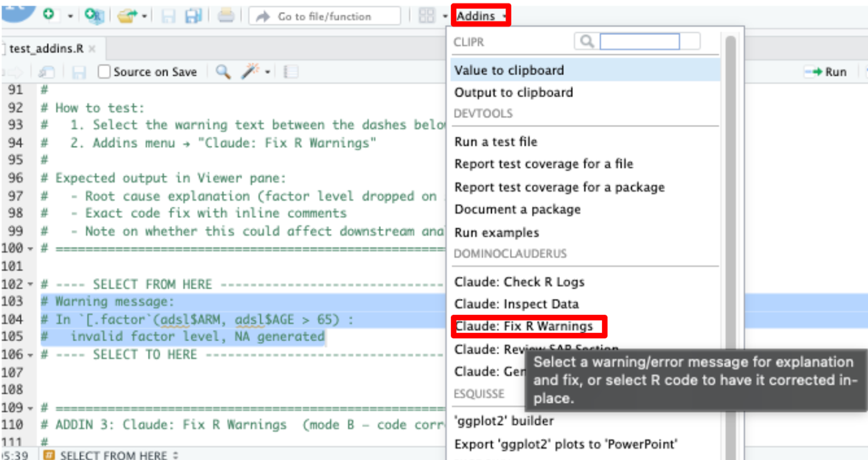Close the test_addins.R tab
Viewport: 868px width, 460px height.
(92, 49)
